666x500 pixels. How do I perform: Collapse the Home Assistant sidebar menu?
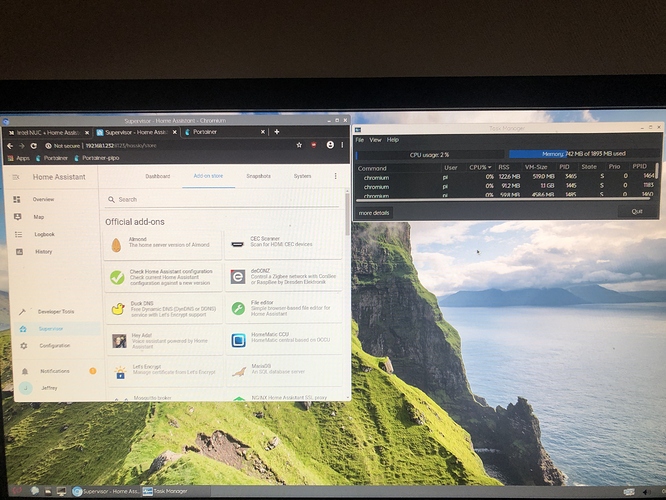pos(16,177)
